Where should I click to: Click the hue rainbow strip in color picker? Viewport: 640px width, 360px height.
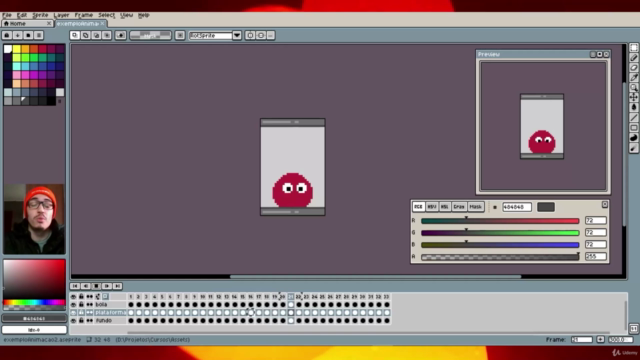click(x=34, y=302)
